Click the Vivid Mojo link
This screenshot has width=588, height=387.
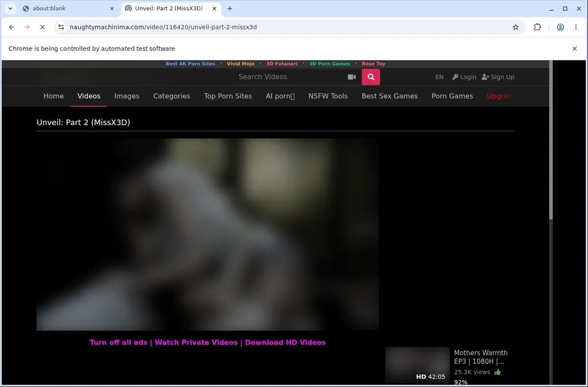(x=241, y=64)
